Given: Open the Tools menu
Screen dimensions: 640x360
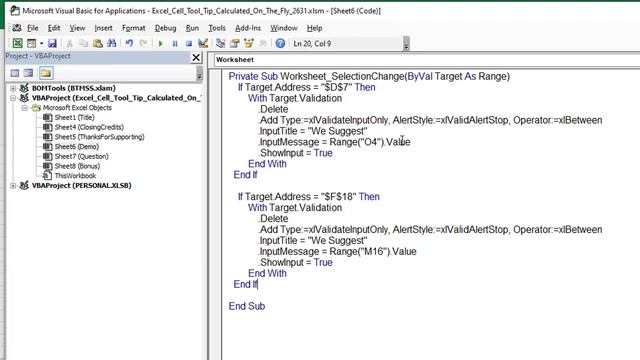Looking at the screenshot, I should tap(217, 28).
